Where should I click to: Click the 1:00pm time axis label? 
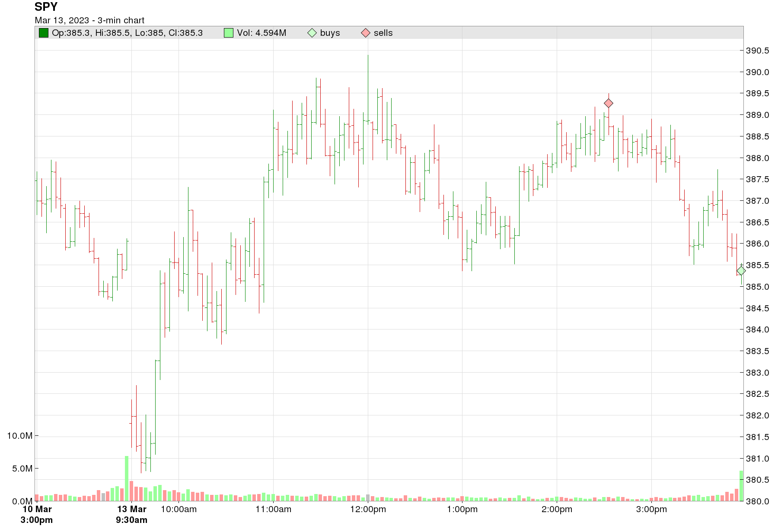(462, 509)
